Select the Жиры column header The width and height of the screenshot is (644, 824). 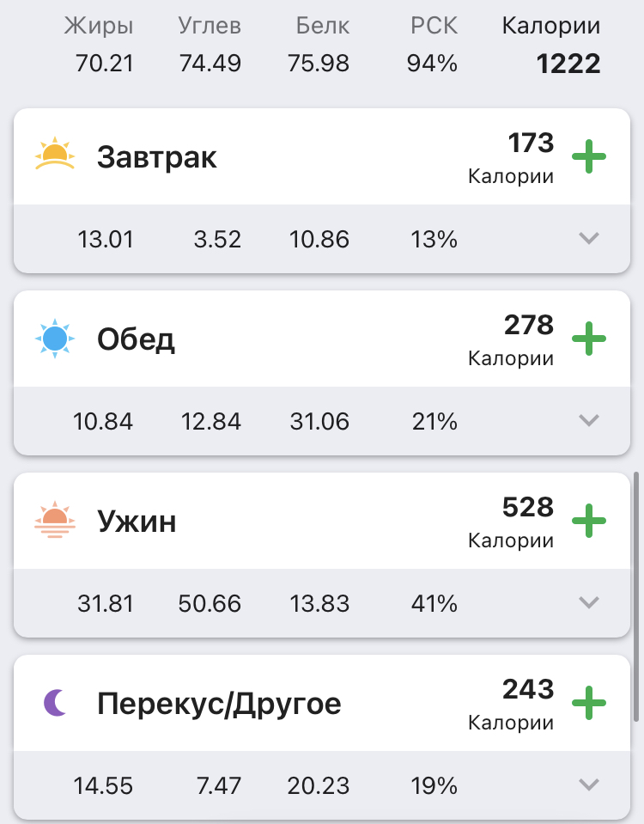99,26
